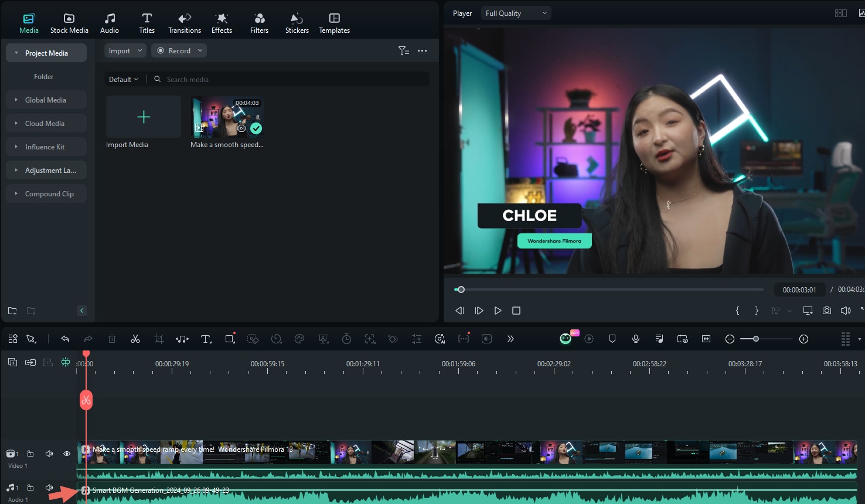This screenshot has height=504, width=865.
Task: Click the player progress slider handle
Action: (461, 290)
